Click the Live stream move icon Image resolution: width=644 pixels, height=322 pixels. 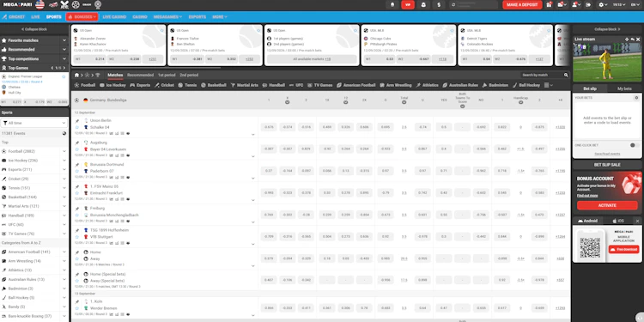pos(627,39)
